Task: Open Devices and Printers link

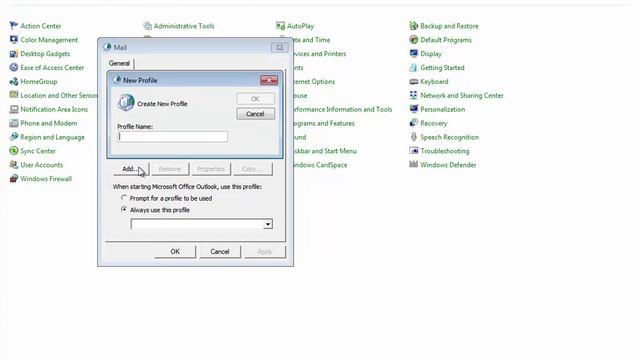Action: coord(320,54)
